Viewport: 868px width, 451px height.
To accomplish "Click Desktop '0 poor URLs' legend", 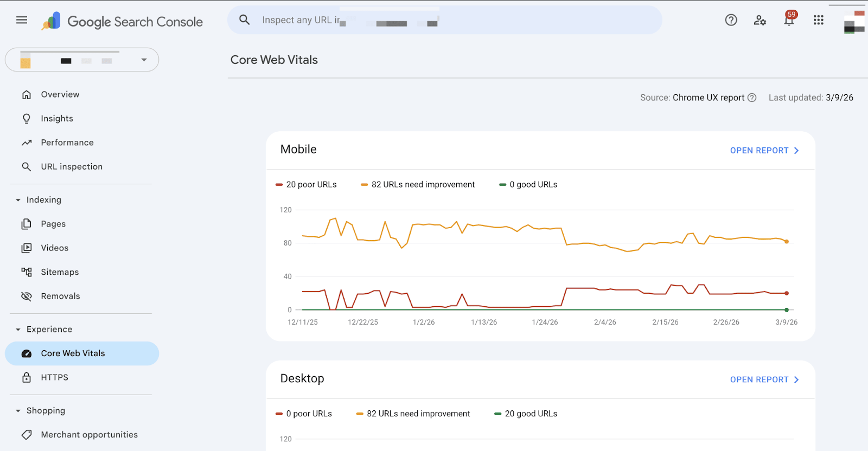I will tap(304, 414).
